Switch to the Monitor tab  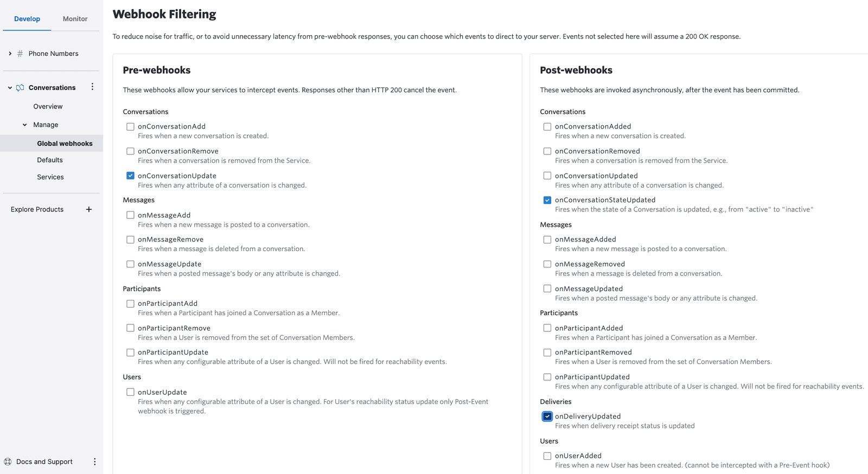[x=74, y=18]
